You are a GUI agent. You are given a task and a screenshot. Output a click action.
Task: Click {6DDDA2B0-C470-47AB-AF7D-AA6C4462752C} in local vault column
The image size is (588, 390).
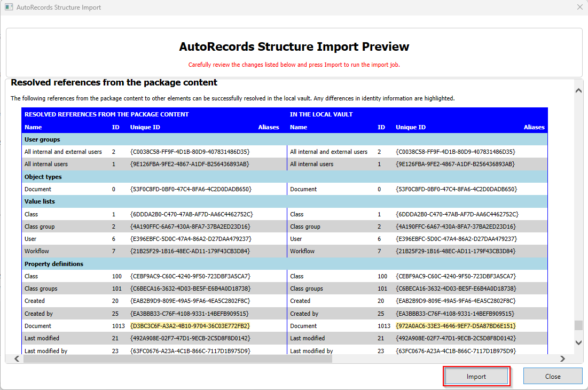pos(457,215)
